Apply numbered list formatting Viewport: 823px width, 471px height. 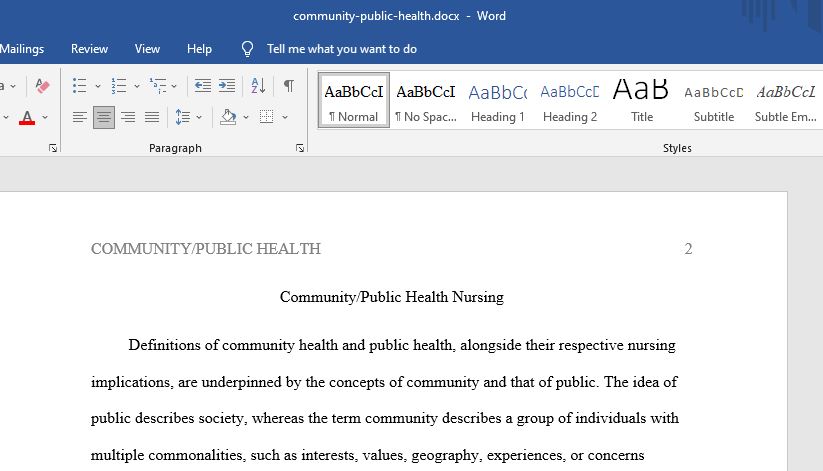(x=119, y=86)
